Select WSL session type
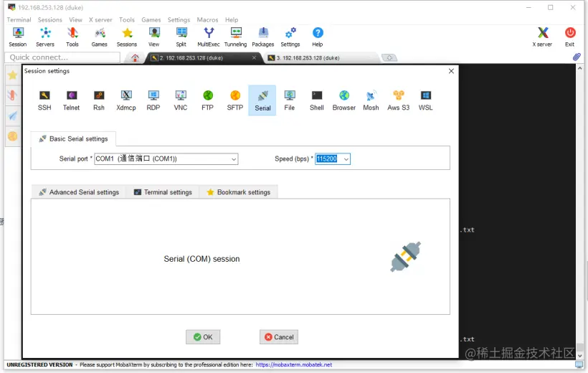 click(426, 100)
